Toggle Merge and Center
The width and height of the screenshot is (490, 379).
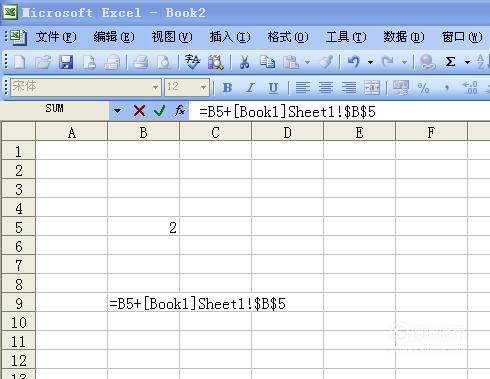pos(372,88)
